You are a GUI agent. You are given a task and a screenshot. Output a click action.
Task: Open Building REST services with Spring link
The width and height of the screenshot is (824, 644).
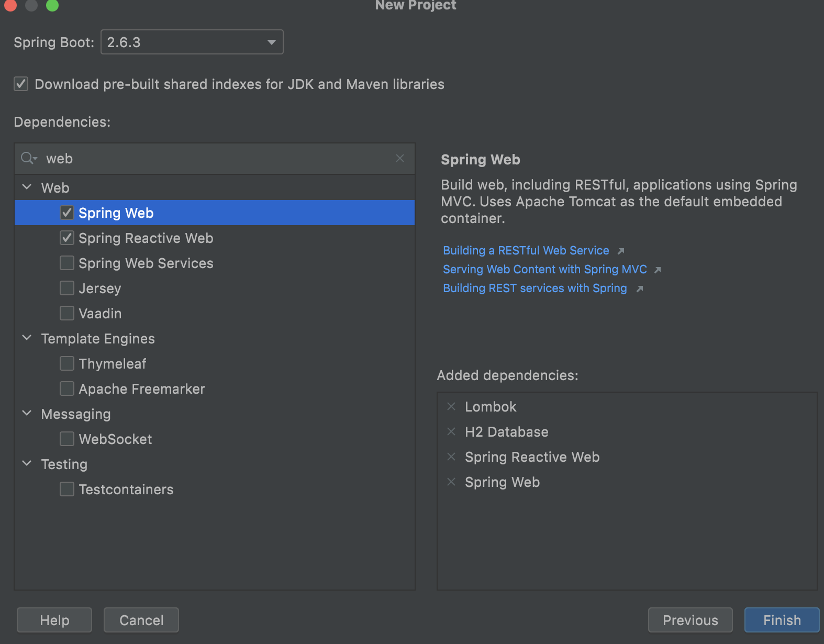pyautogui.click(x=535, y=288)
